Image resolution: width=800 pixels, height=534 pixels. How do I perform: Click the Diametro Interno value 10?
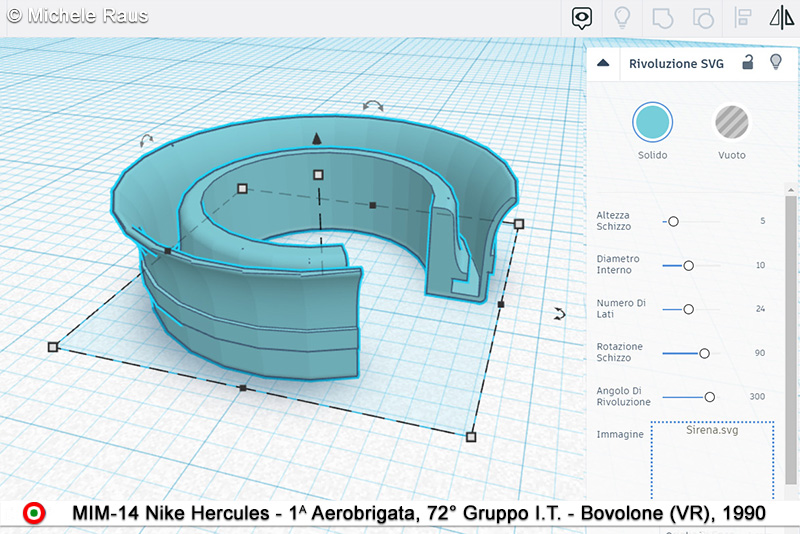tap(760, 265)
